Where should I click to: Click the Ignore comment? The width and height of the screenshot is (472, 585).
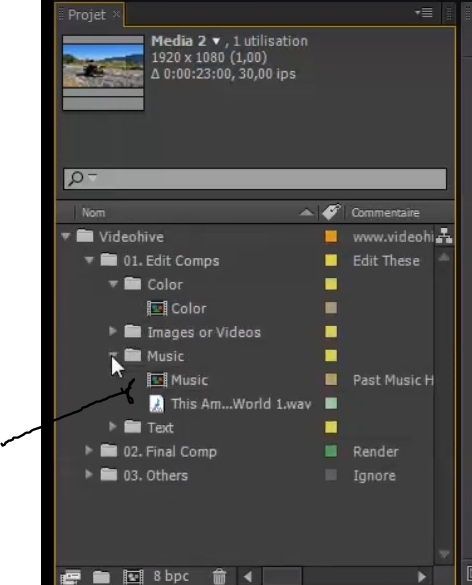pos(375,476)
